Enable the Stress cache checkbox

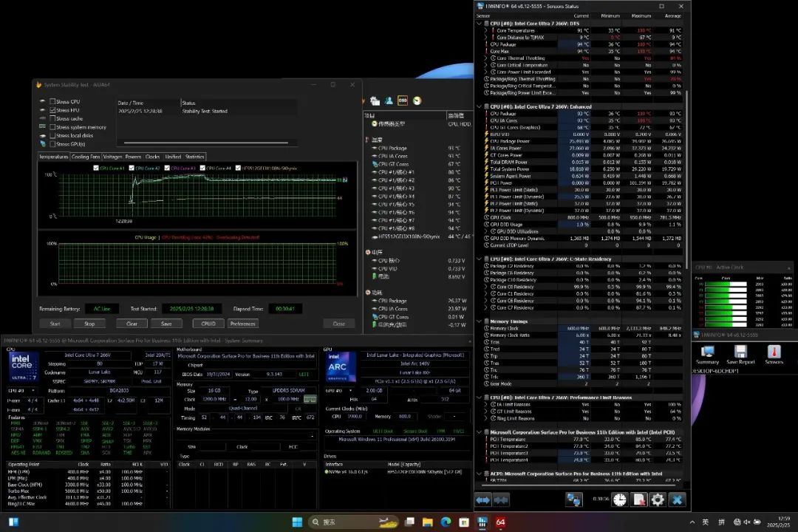click(52, 119)
